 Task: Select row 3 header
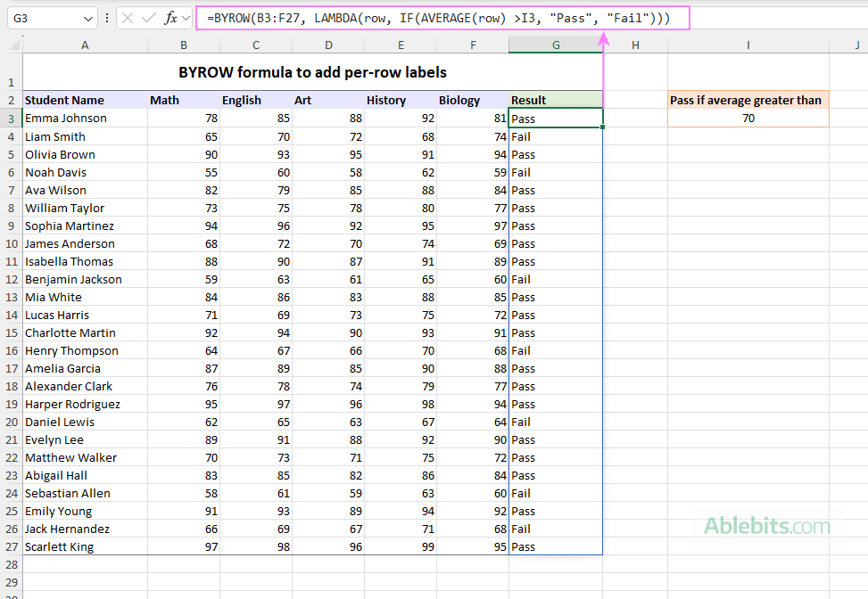[x=11, y=118]
